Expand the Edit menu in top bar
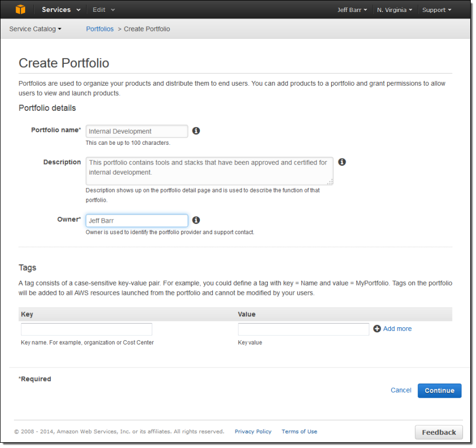 (x=104, y=9)
